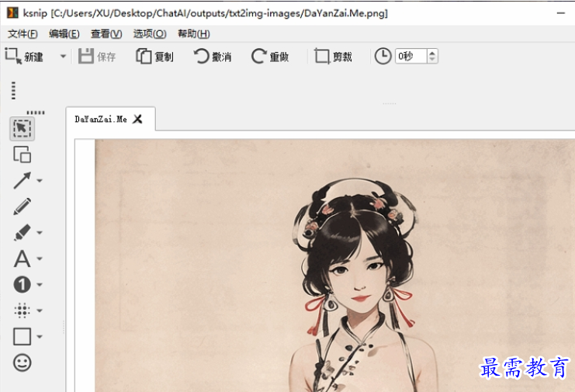Open the 文件(F) menu
The width and height of the screenshot is (575, 392).
click(x=23, y=34)
